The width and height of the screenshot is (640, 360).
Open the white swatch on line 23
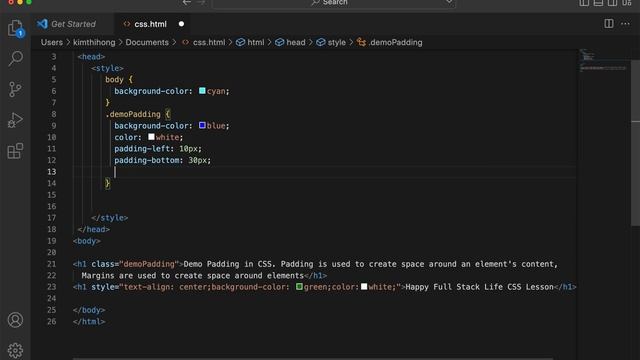click(x=364, y=287)
